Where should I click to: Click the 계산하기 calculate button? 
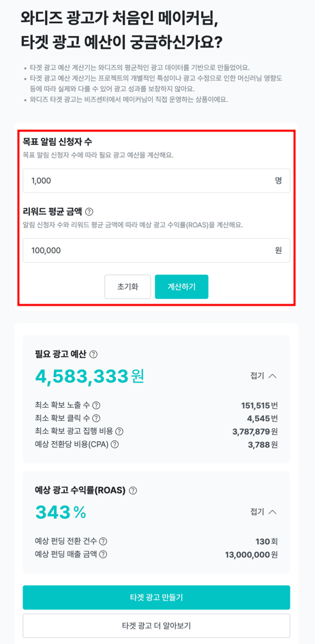(x=181, y=287)
